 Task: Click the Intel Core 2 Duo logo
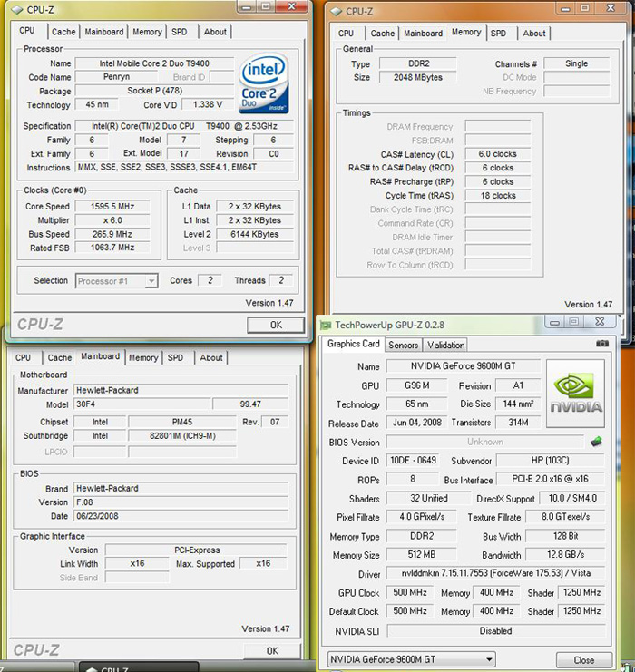point(264,83)
